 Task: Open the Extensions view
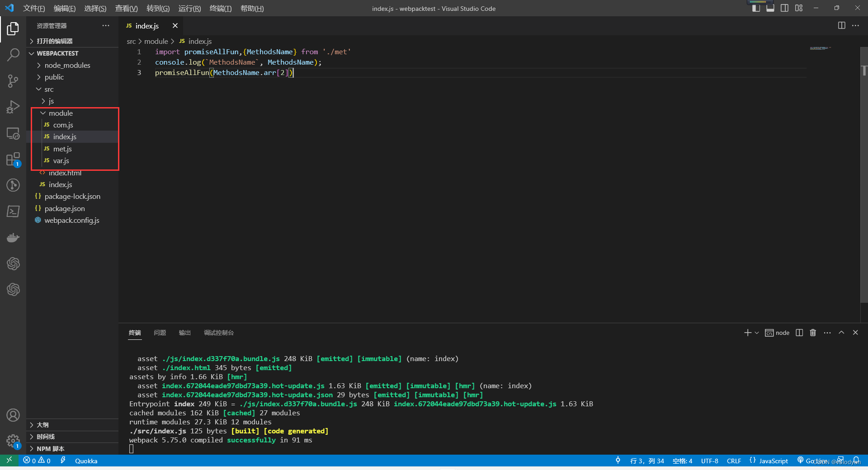(x=13, y=159)
